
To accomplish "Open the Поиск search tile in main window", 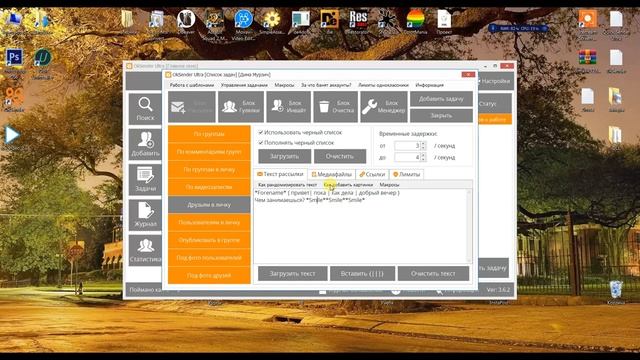I will [145, 109].
